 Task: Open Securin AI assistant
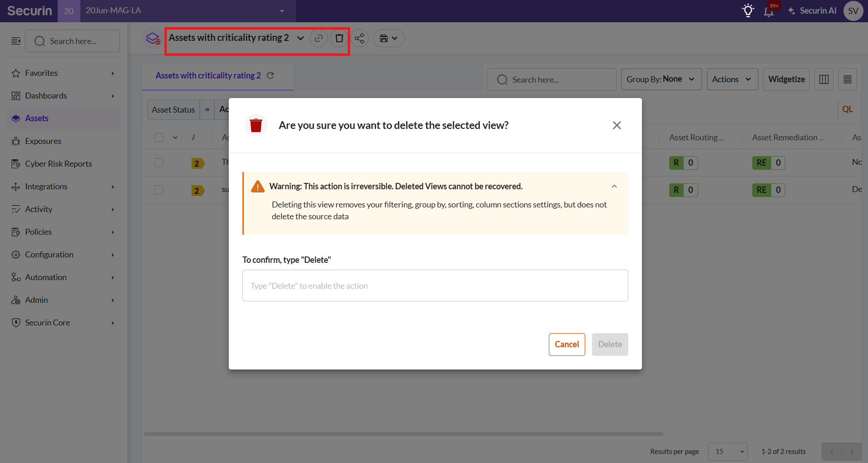pos(812,11)
